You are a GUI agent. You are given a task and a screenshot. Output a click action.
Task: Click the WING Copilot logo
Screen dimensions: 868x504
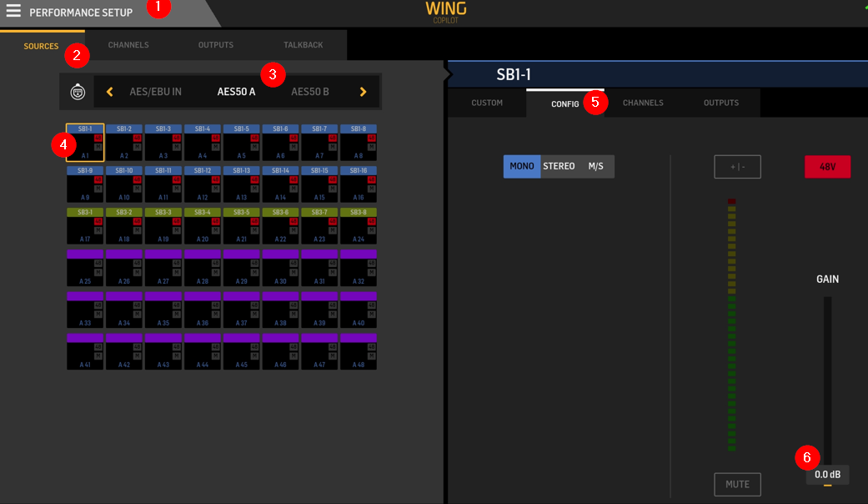click(x=445, y=11)
